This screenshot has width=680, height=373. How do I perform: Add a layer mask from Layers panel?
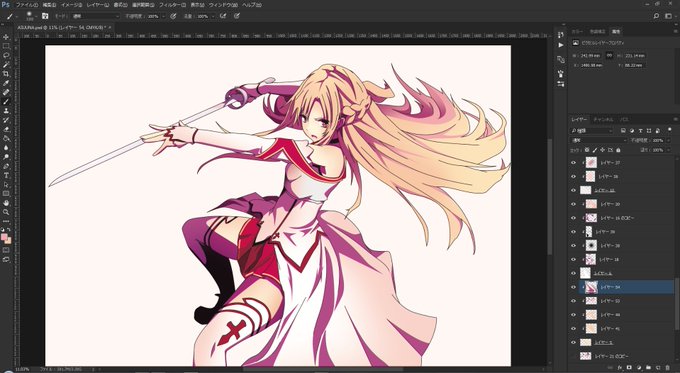629,368
